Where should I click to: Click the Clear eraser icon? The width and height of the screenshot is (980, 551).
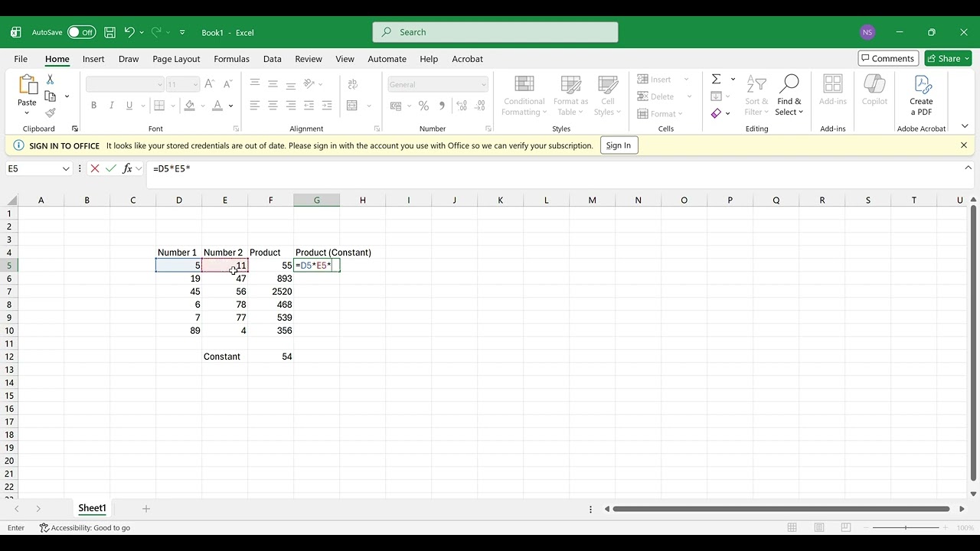[716, 113]
